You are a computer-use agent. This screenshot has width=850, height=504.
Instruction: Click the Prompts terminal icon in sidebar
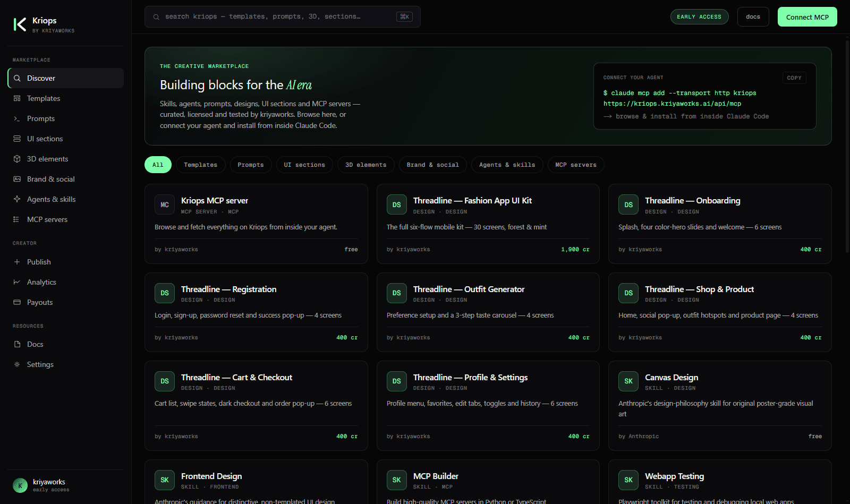pos(17,118)
